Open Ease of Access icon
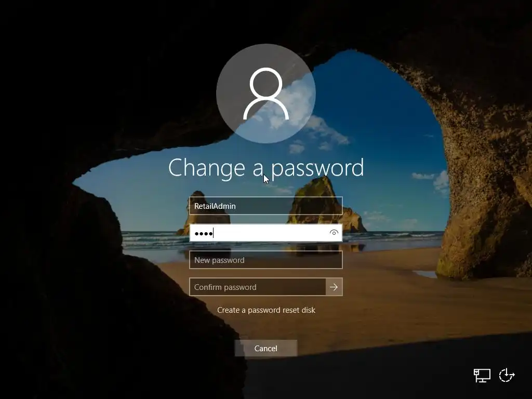Screen dimensions: 532x399 507,375
